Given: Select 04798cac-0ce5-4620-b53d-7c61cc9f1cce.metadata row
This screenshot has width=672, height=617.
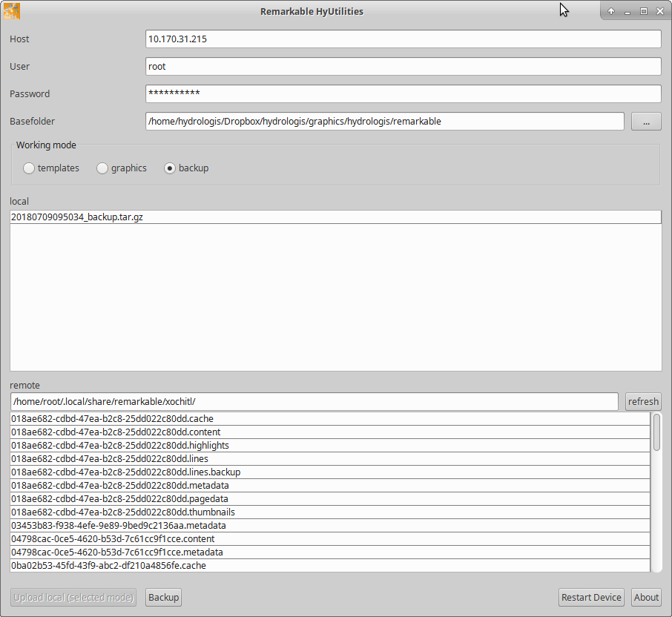Looking at the screenshot, I should [x=330, y=552].
